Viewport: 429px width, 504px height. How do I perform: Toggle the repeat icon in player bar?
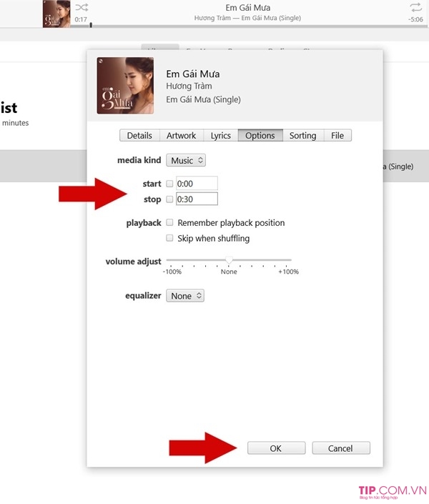coord(415,7)
